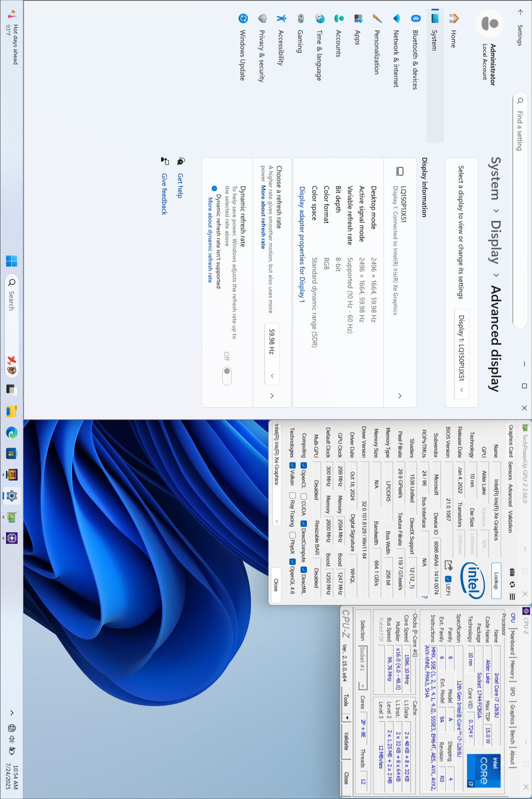Open Network & internet settings
The image size is (532, 799).
[396, 50]
